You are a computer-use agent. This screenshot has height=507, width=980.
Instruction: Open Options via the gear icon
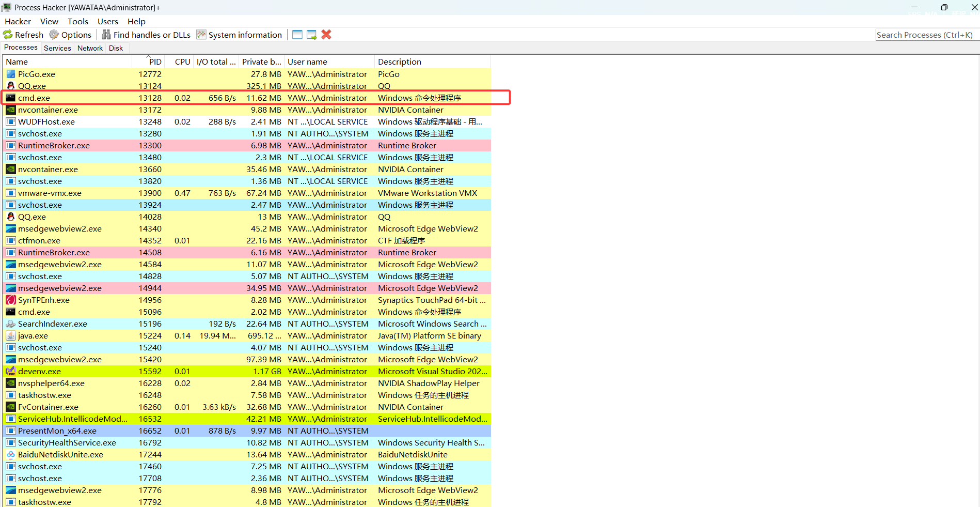54,35
